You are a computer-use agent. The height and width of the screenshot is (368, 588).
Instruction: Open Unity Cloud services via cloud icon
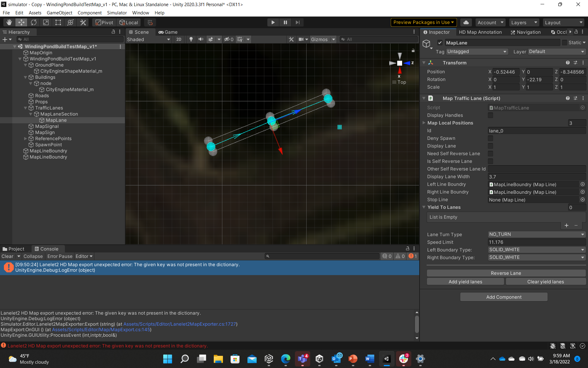[466, 22]
